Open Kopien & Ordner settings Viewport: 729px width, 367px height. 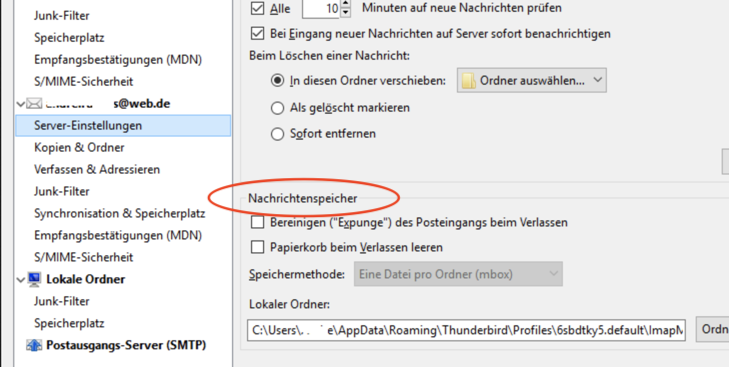tap(79, 147)
